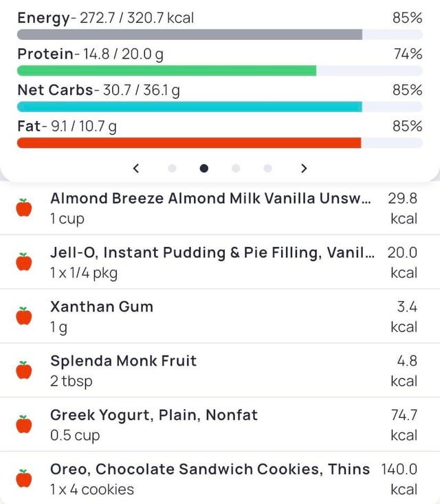The width and height of the screenshot is (440, 504).
Task: Tap the apple icon beside Oreo Thins
Action: point(24,479)
